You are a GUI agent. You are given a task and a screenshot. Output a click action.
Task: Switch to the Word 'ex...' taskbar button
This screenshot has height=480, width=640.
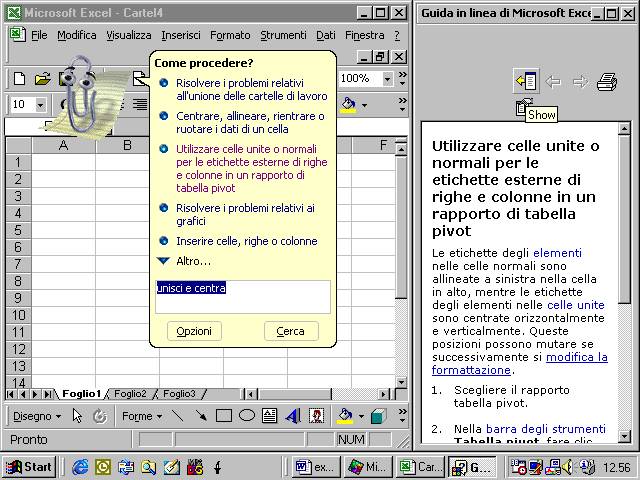317,467
